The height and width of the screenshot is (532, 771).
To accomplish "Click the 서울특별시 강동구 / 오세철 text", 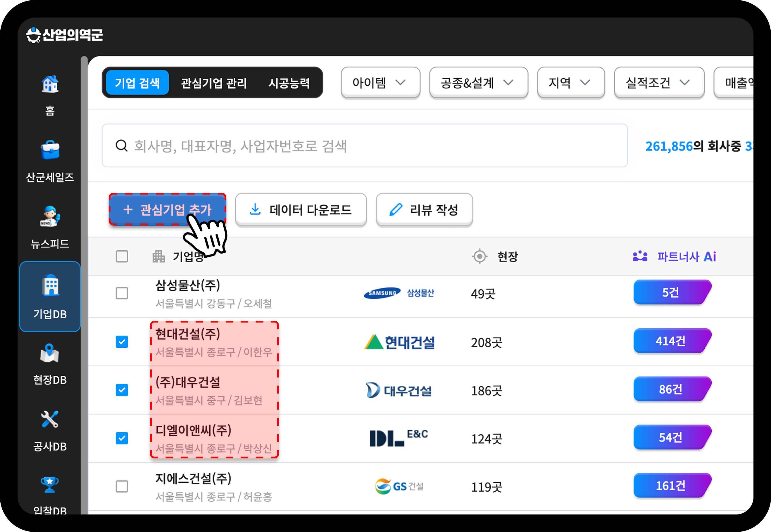I will [x=213, y=303].
